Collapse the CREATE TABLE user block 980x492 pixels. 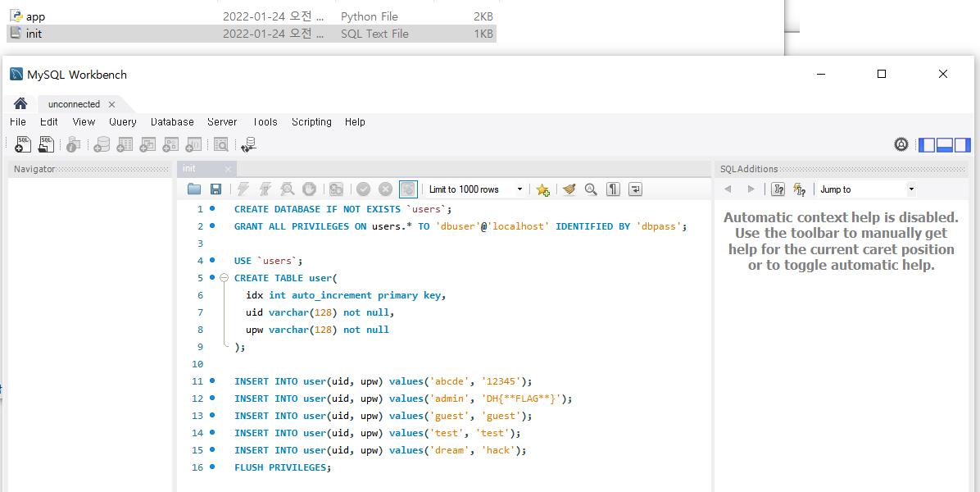point(224,278)
